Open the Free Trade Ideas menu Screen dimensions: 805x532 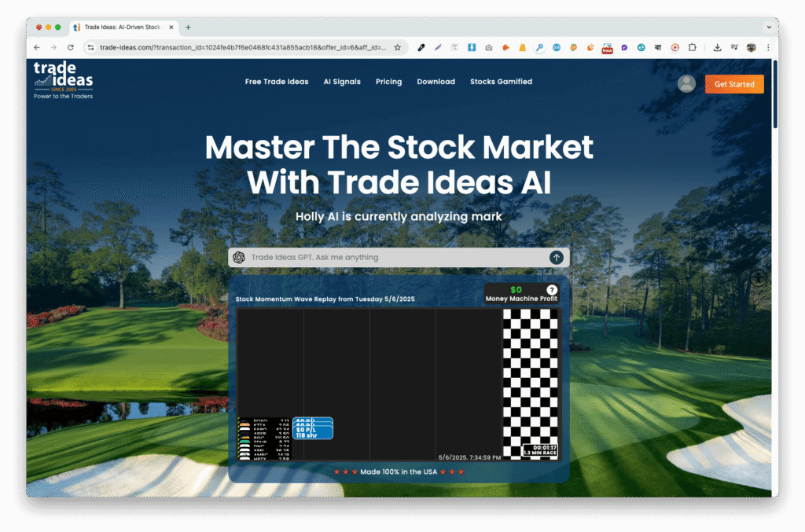coord(277,82)
